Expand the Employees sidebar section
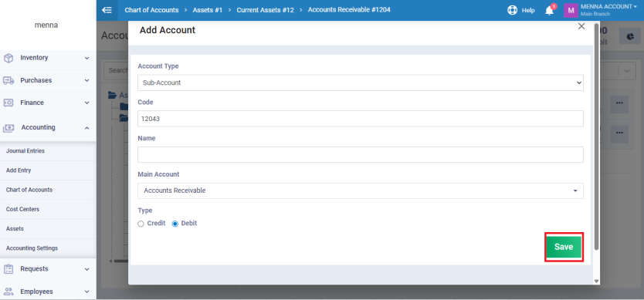The image size is (644, 300). [86, 292]
